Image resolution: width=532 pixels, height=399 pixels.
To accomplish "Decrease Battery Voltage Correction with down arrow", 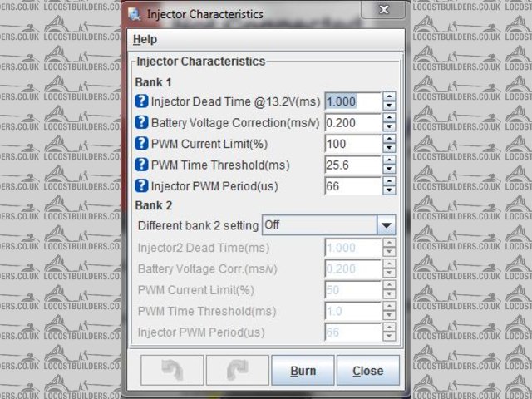I will point(389,127).
